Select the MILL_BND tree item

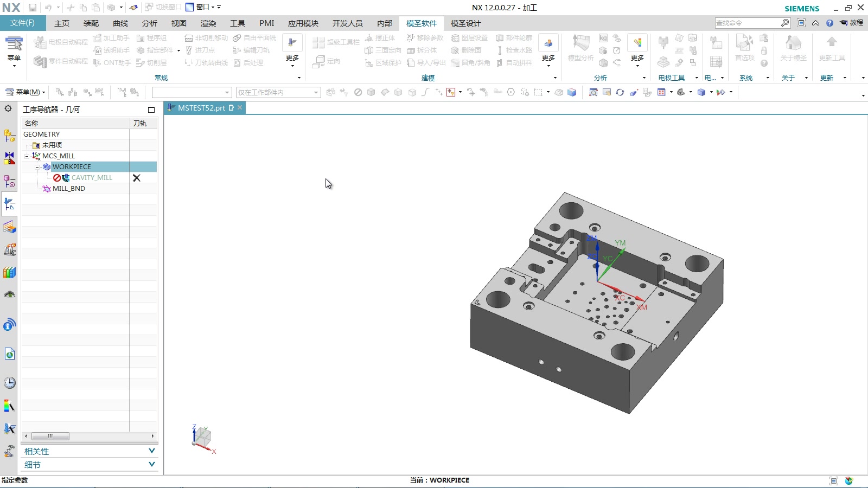click(69, 189)
